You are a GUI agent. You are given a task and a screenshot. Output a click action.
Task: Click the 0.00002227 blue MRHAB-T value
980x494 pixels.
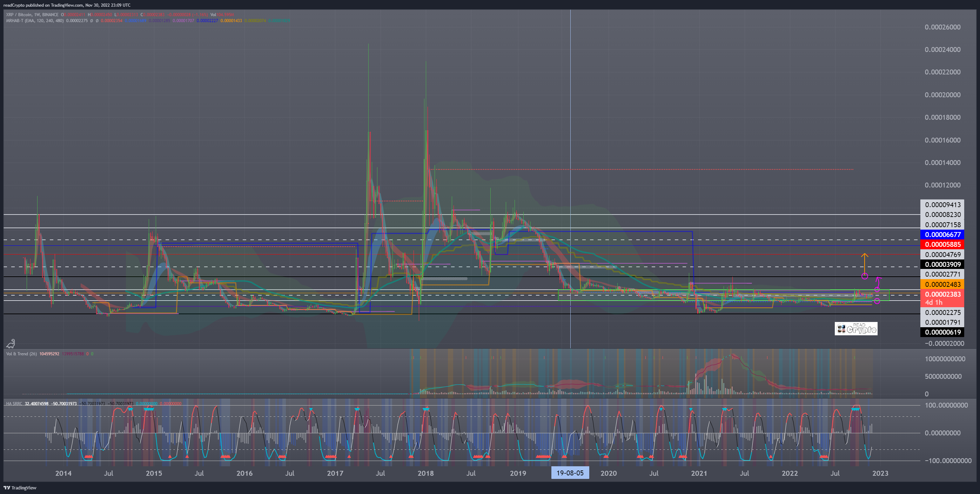click(x=207, y=21)
